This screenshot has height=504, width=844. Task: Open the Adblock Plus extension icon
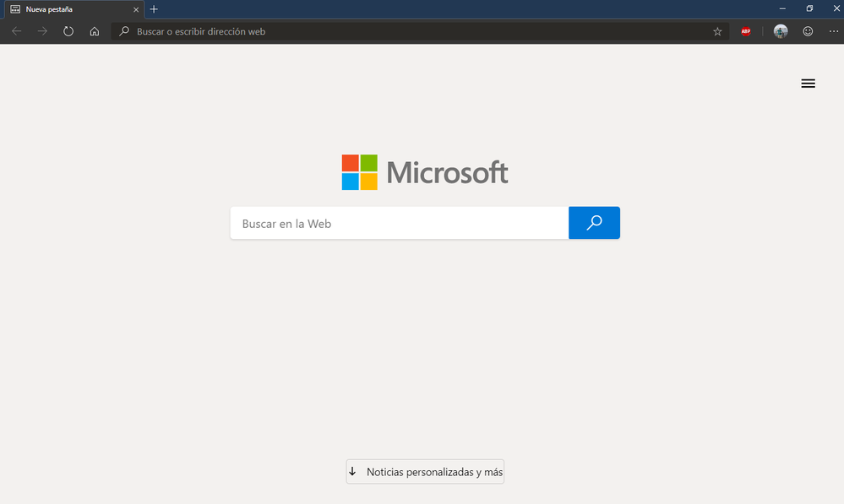pos(745,31)
